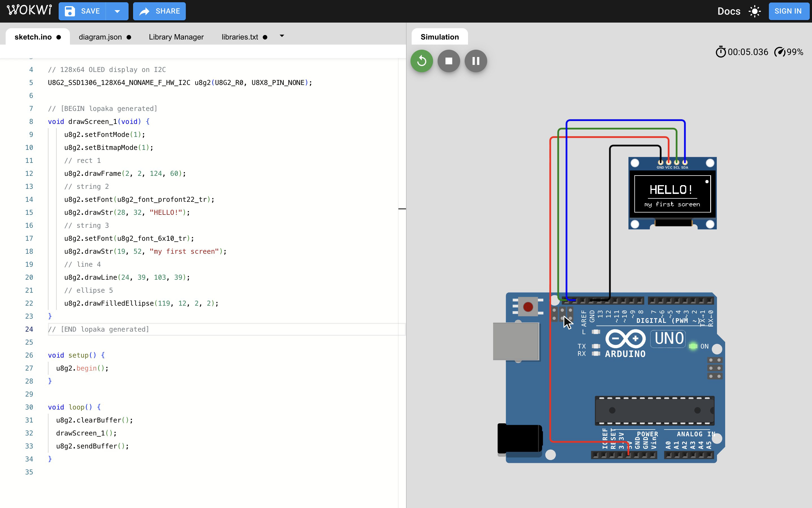Click the red reset button on Arduino

coord(528,306)
